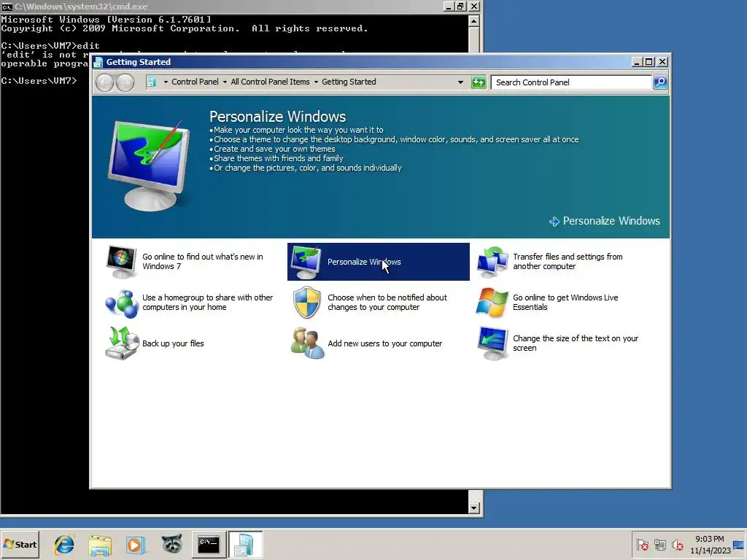Click the green Refresh address button

click(x=479, y=82)
